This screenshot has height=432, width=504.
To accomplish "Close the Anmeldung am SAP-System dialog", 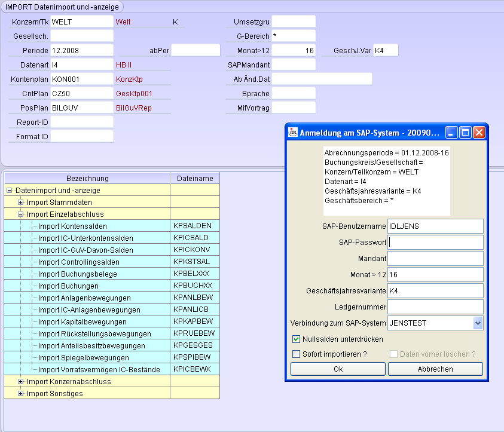I will pos(479,132).
